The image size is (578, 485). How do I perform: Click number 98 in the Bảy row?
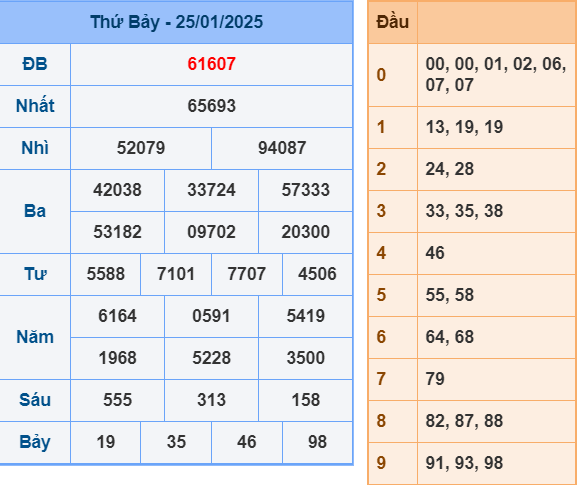click(317, 442)
